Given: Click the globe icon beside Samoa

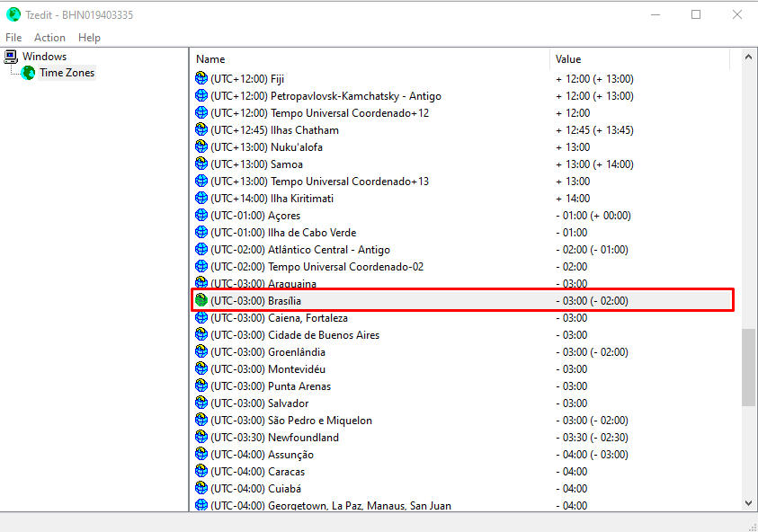Looking at the screenshot, I should [x=201, y=164].
